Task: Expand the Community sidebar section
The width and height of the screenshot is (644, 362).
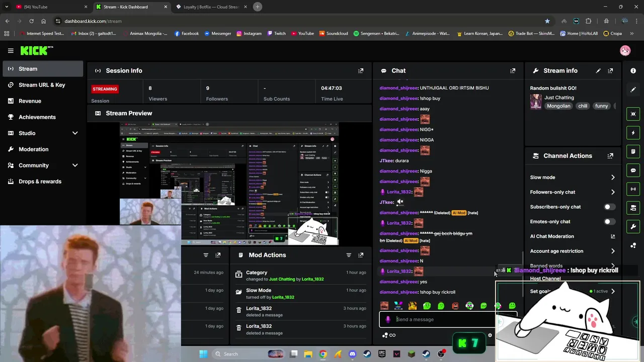Action: pyautogui.click(x=75, y=165)
